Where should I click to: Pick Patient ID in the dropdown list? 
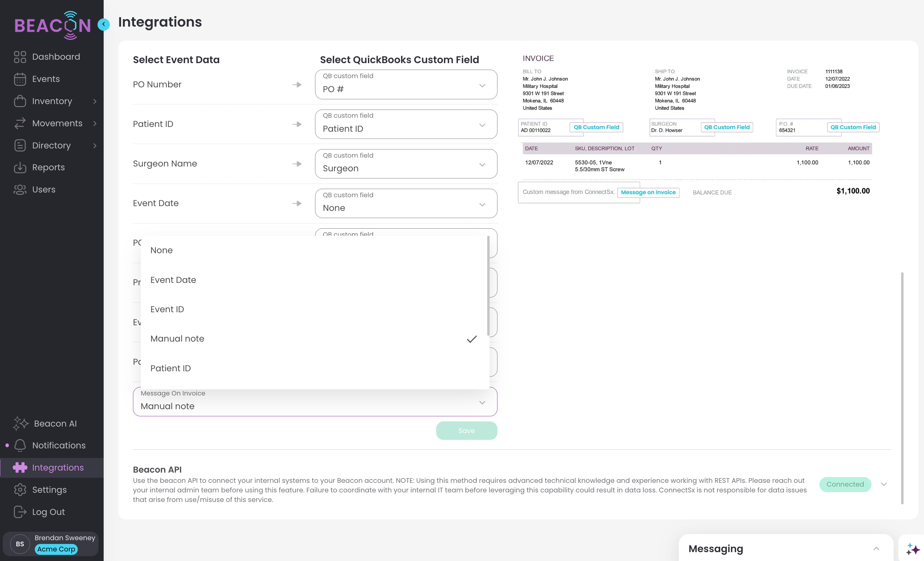[x=170, y=368]
